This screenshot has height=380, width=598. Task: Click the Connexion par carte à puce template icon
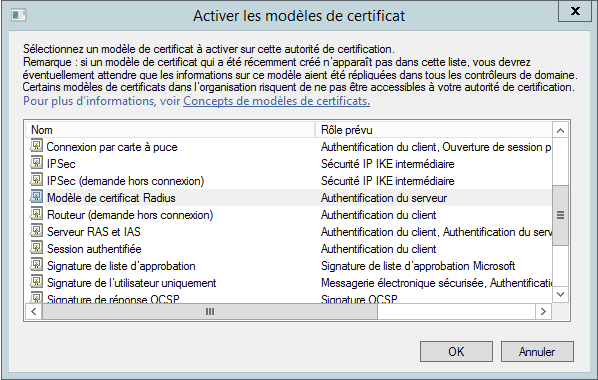click(36, 146)
